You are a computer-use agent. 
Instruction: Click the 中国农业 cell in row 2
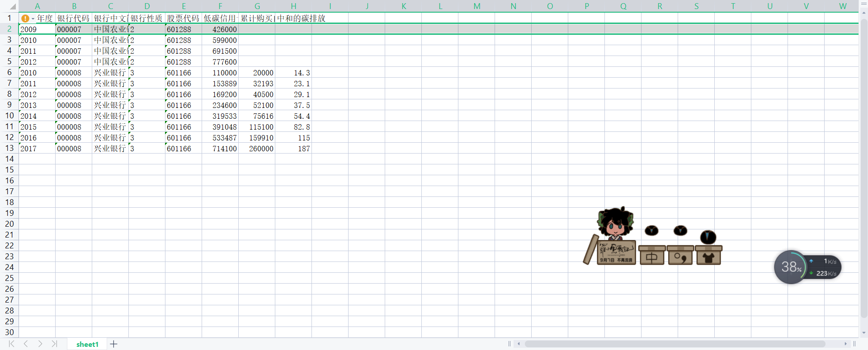(x=110, y=29)
